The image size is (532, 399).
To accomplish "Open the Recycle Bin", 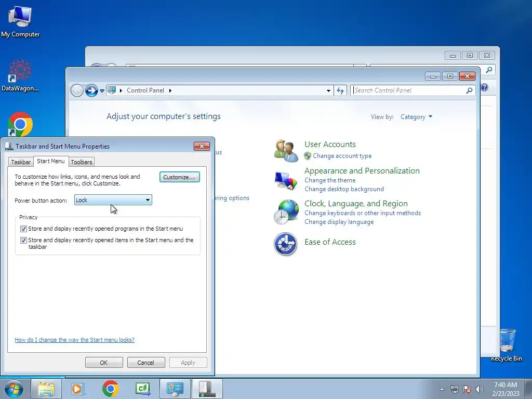I will pos(507,345).
